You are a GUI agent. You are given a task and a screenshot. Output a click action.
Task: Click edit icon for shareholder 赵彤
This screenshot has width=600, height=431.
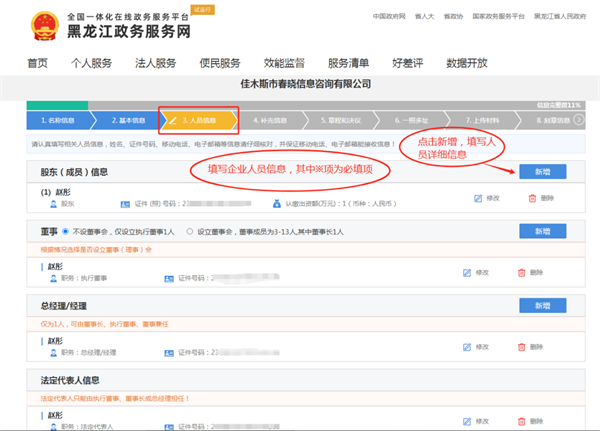pyautogui.click(x=478, y=198)
